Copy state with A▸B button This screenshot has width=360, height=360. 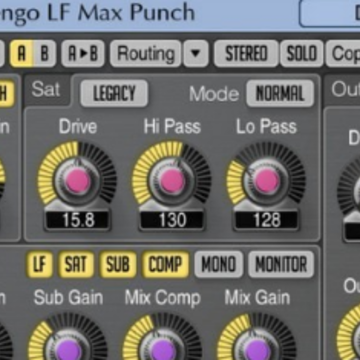83,53
